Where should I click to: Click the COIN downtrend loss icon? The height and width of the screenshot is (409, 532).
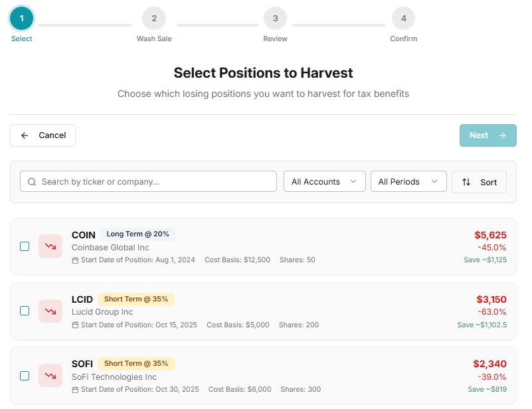tap(50, 246)
